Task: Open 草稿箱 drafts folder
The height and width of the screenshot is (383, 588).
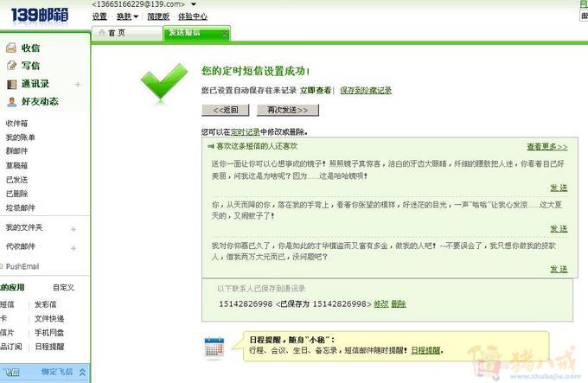Action: point(16,165)
